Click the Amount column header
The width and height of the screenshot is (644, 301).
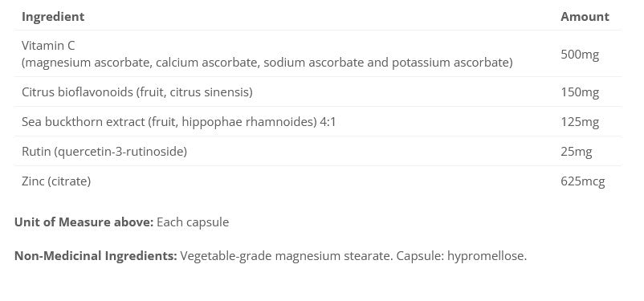click(x=585, y=17)
